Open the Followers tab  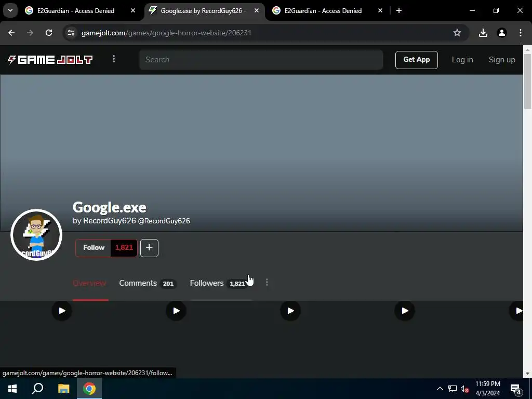(219, 283)
